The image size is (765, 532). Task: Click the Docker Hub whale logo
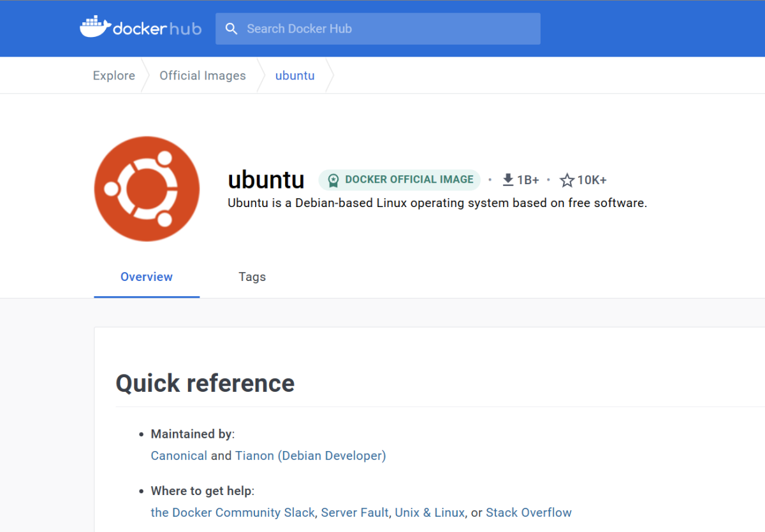(x=95, y=27)
